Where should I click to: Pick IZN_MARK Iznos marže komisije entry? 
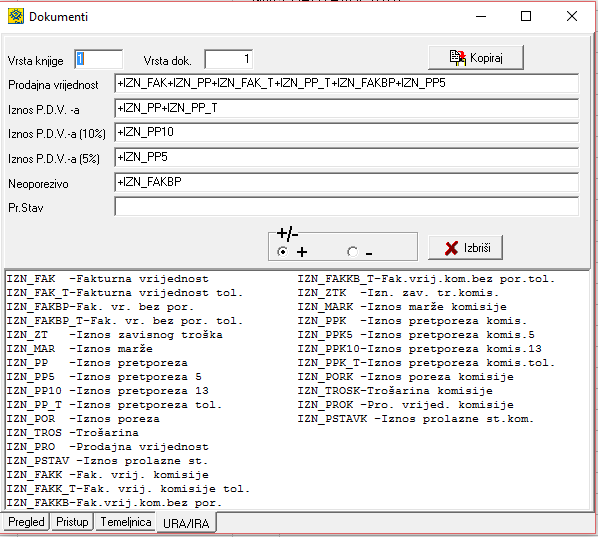402,307
